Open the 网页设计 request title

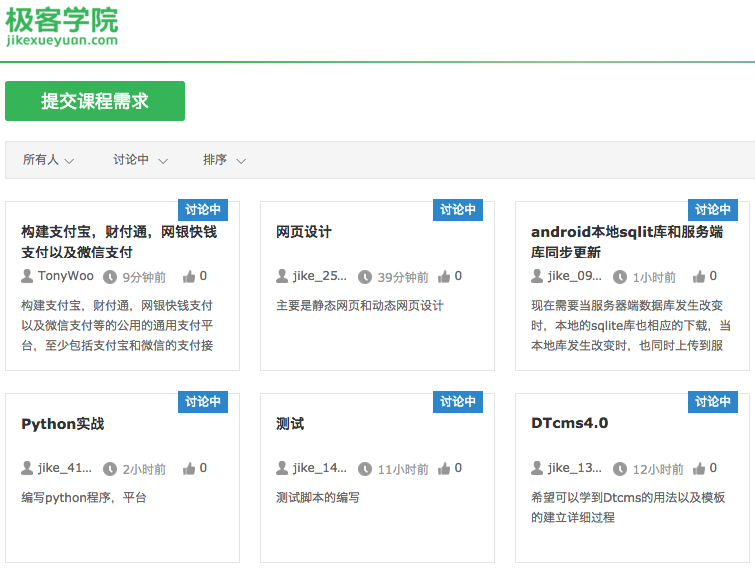point(304,232)
